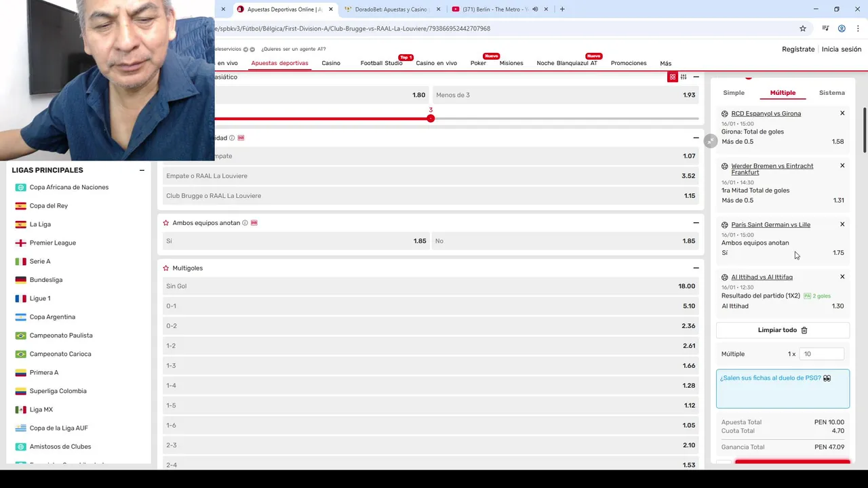Switch betslip to Sistema tab

coord(832,93)
